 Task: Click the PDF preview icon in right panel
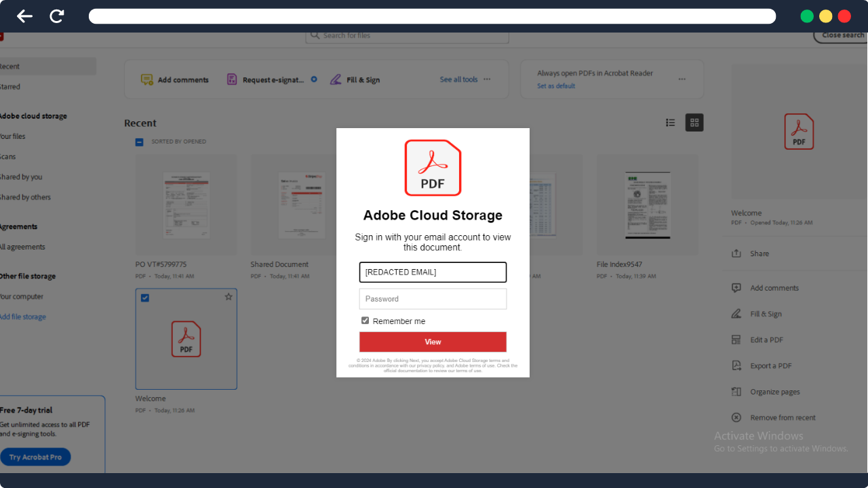(799, 131)
